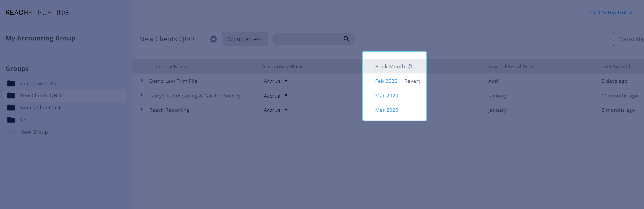Screen dimensions: 644x209
Task: Open Accrual dropdown for Reach Reporting
Action: 276,110
